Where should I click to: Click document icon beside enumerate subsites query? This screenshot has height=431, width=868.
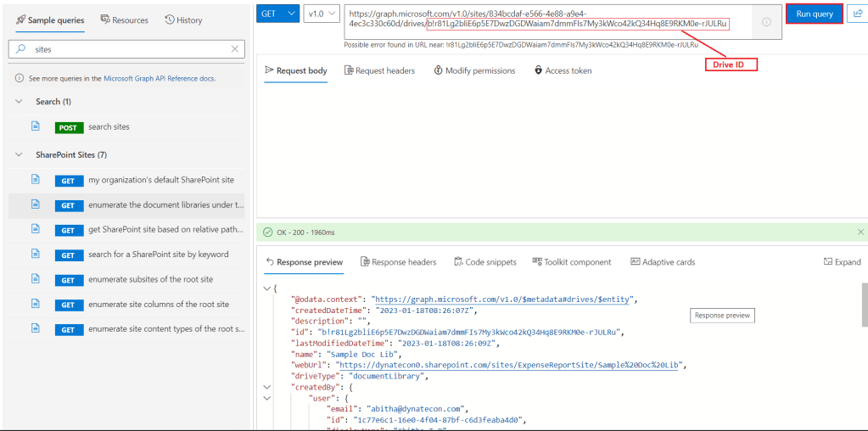click(36, 279)
